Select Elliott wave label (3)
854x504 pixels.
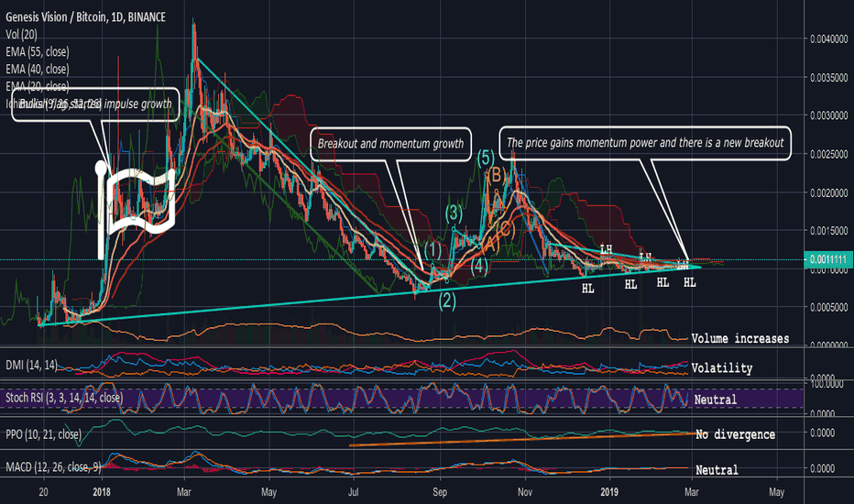pos(454,213)
